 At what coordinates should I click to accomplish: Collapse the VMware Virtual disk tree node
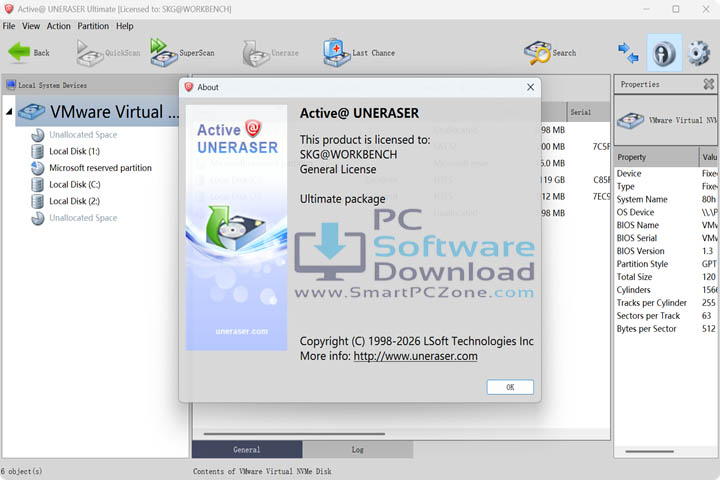9,112
